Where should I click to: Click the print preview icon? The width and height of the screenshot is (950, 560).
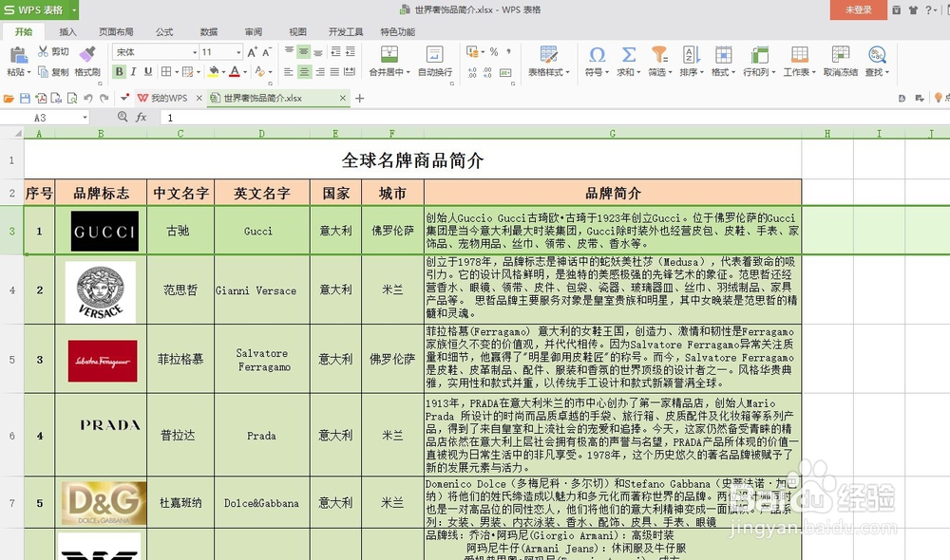pyautogui.click(x=72, y=98)
